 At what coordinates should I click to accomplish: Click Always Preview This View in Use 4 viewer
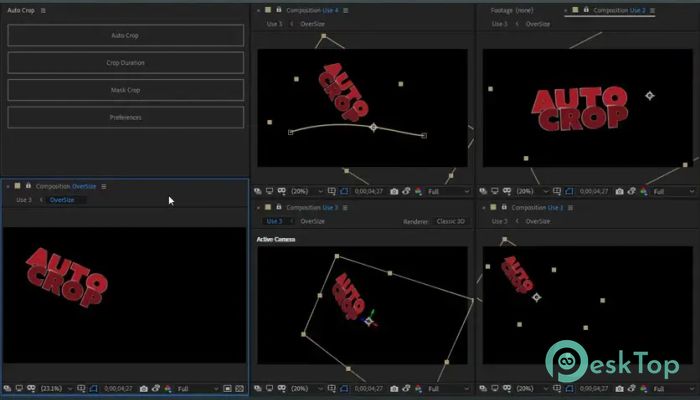258,191
